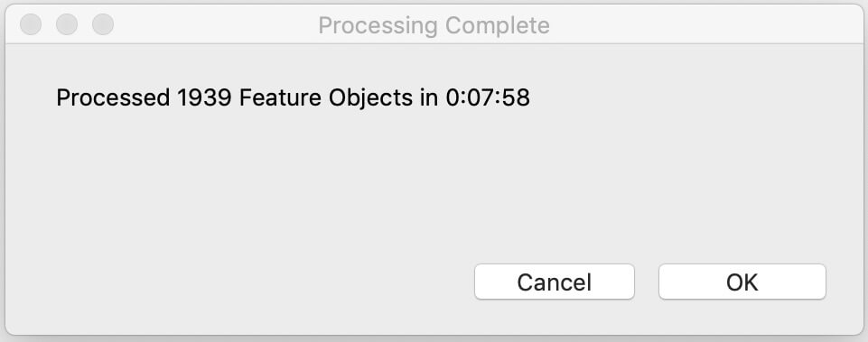Viewport: 868px width, 342px height.
Task: Click the number 1939 in the message
Action: pyautogui.click(x=204, y=98)
